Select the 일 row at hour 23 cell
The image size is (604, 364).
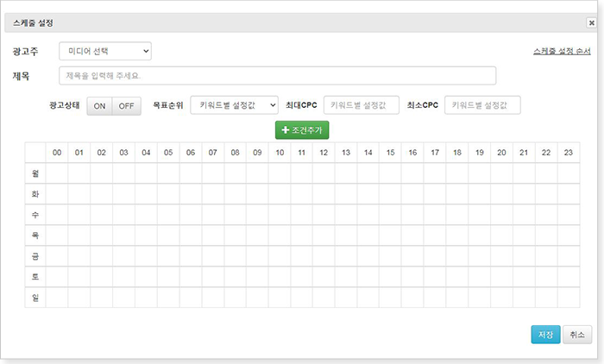click(x=569, y=297)
